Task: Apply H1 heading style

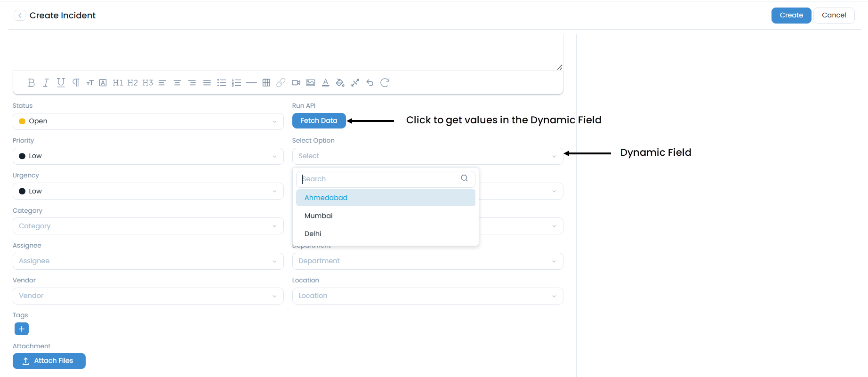Action: (x=118, y=83)
